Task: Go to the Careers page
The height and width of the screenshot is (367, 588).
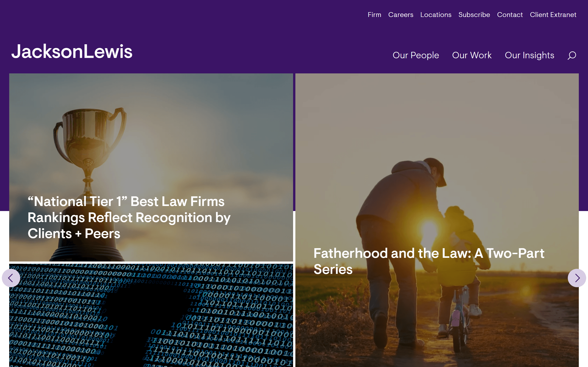Action: tap(401, 15)
